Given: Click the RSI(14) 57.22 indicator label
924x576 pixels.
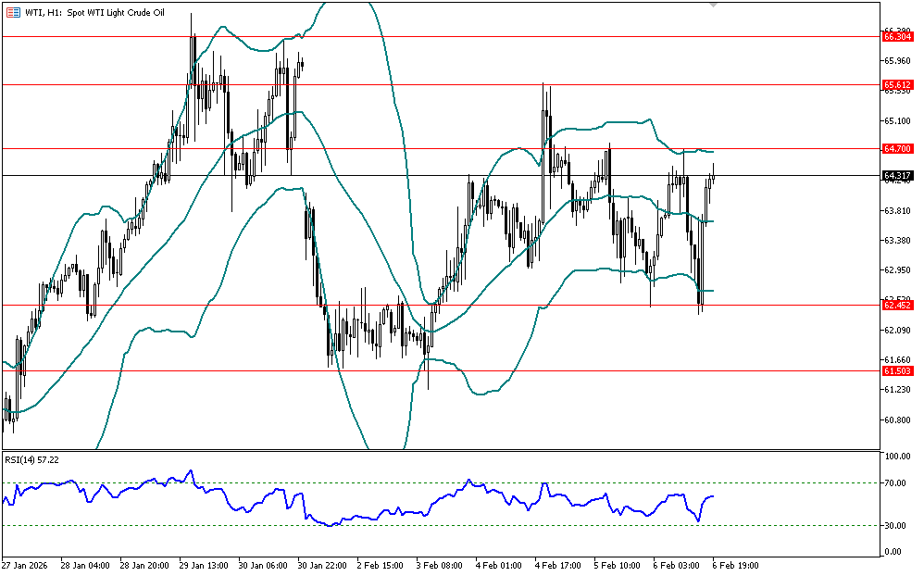Looking at the screenshot, I should [31, 459].
